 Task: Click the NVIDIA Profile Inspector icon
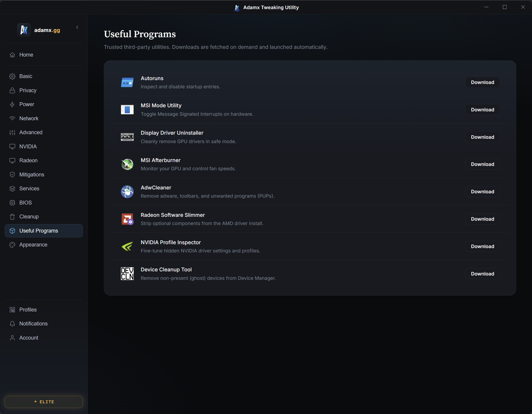coord(127,246)
